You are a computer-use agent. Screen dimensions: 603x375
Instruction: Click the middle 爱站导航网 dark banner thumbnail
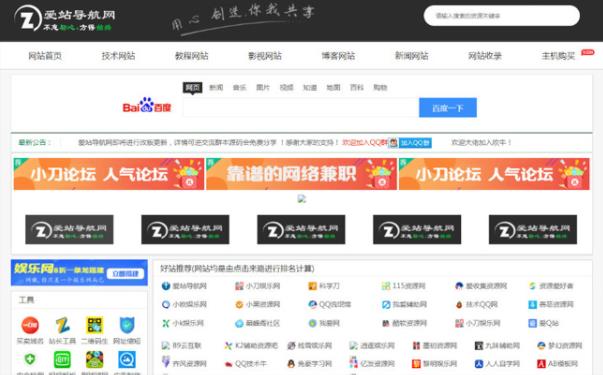pyautogui.click(x=301, y=230)
